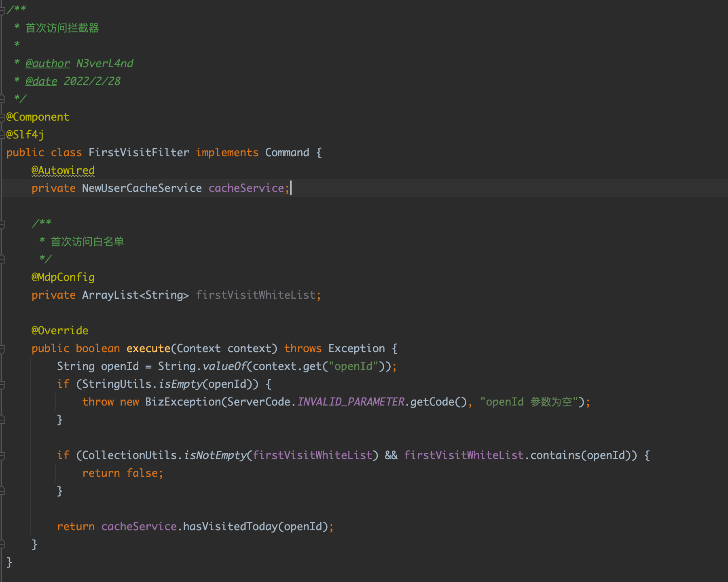Collapse the annotations fold marker beside @Component
Image resolution: width=728 pixels, height=582 pixels.
pos(2,117)
